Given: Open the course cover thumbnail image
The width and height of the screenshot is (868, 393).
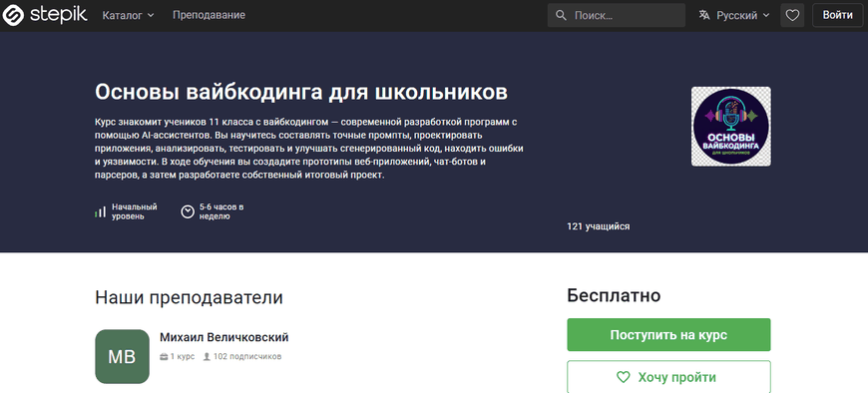Looking at the screenshot, I should 730,127.
